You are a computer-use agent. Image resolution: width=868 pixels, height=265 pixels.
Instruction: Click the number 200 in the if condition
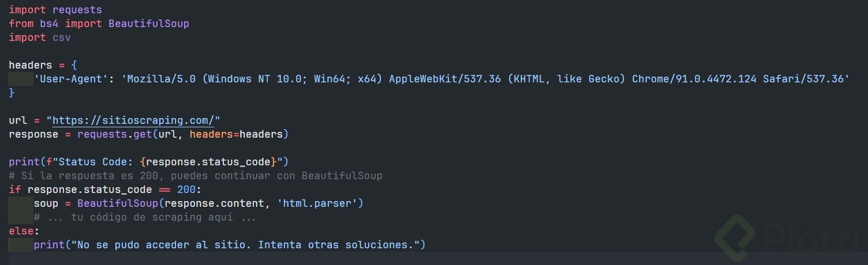coord(186,190)
